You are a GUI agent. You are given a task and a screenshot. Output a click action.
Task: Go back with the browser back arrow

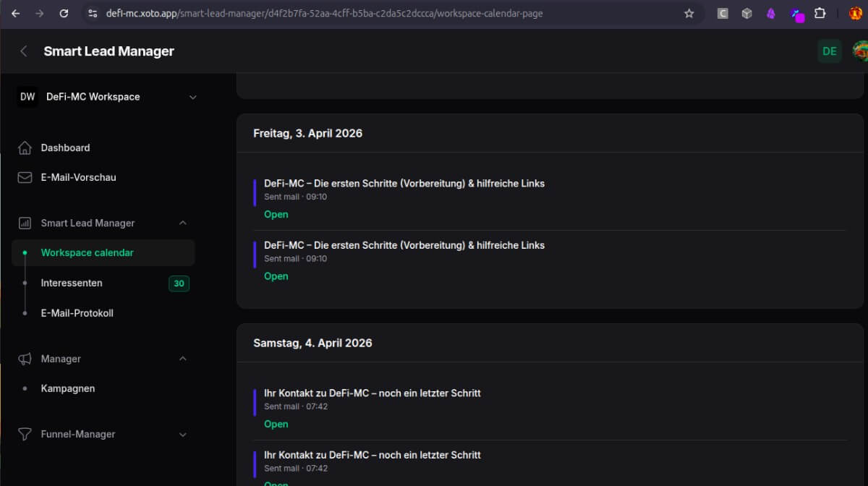[x=15, y=13]
